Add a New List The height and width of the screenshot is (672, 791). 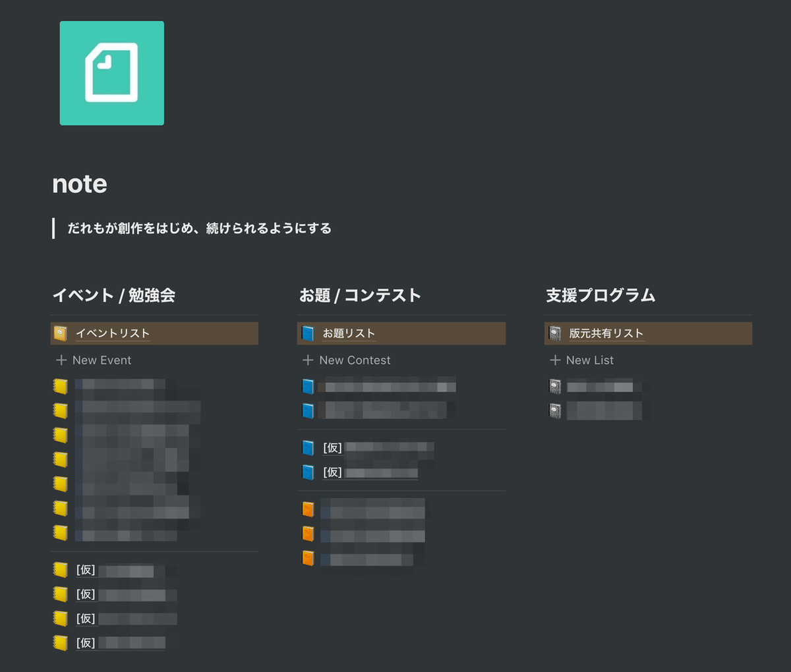click(582, 360)
